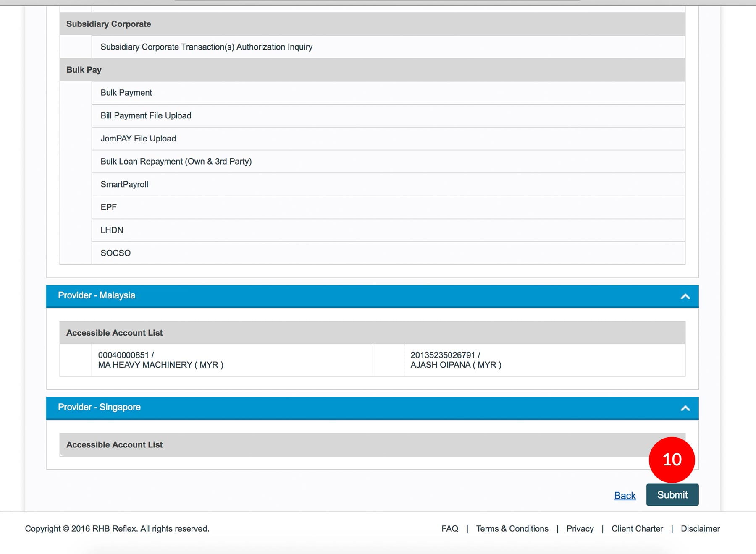
Task: Open the Disclaimer footer link
Action: [x=700, y=529]
